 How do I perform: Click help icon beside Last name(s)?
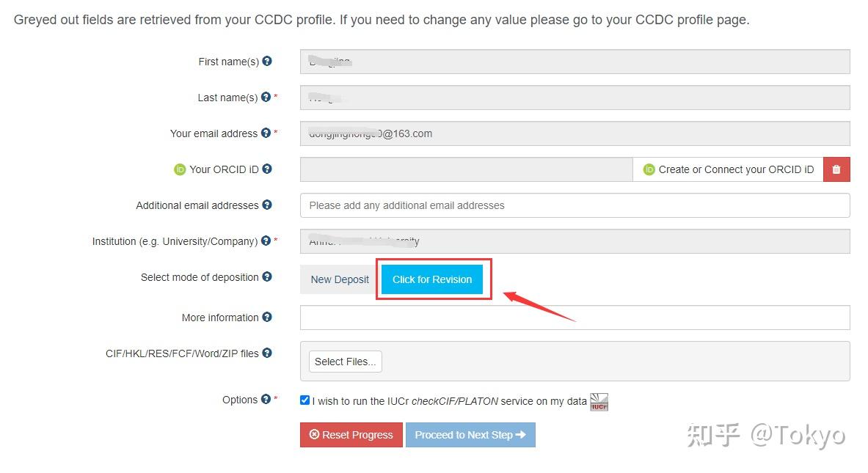pyautogui.click(x=266, y=97)
